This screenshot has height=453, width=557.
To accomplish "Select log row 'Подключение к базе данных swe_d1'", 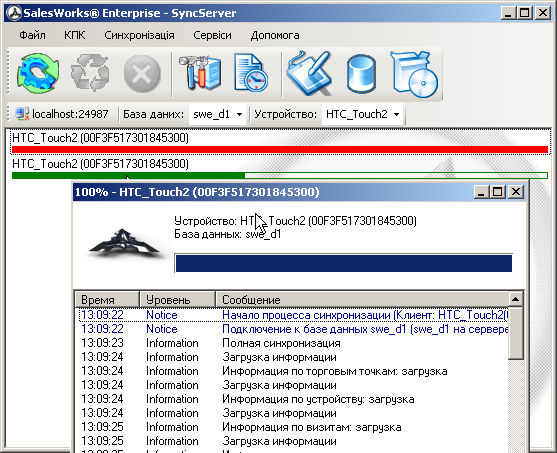I will pyautogui.click(x=293, y=329).
